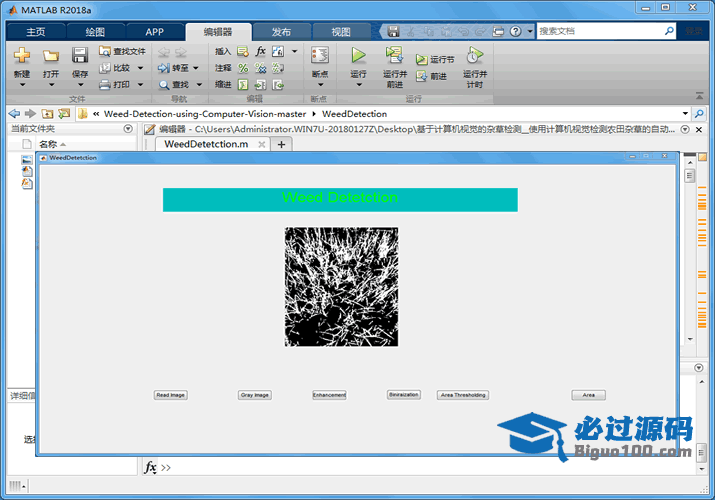Click the search documentation (搜索文档) field

coord(600,31)
